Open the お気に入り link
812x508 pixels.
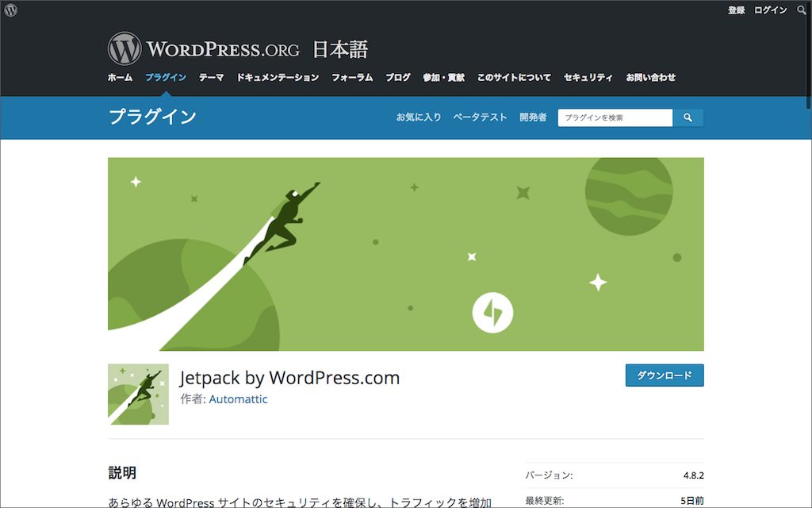(x=419, y=117)
